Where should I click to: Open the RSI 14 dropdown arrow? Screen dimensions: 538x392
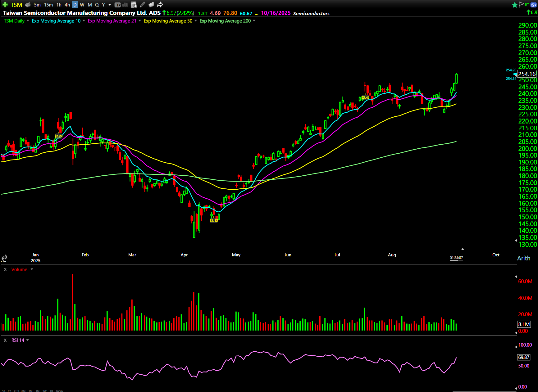pos(28,340)
